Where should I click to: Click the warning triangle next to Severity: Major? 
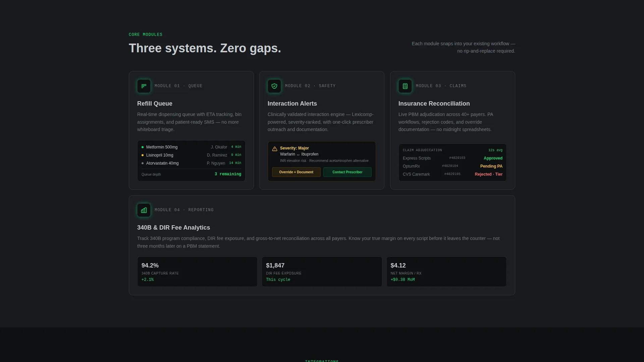275,149
